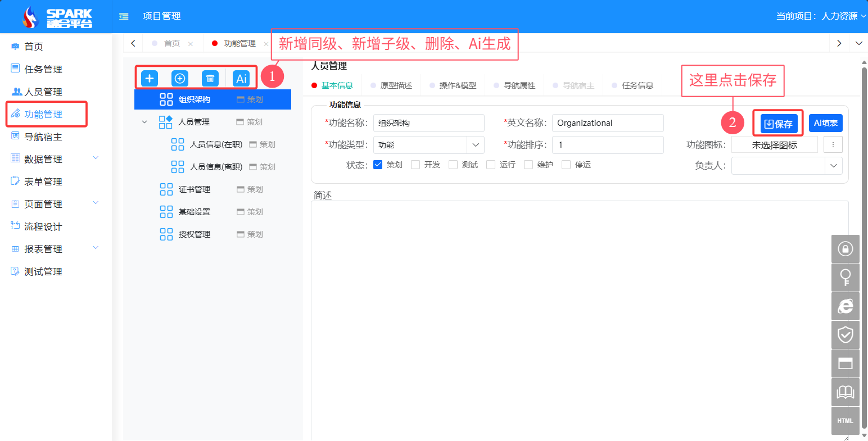Click the 流程设计 icon in the sidebar
The image size is (868, 441).
pyautogui.click(x=15, y=226)
